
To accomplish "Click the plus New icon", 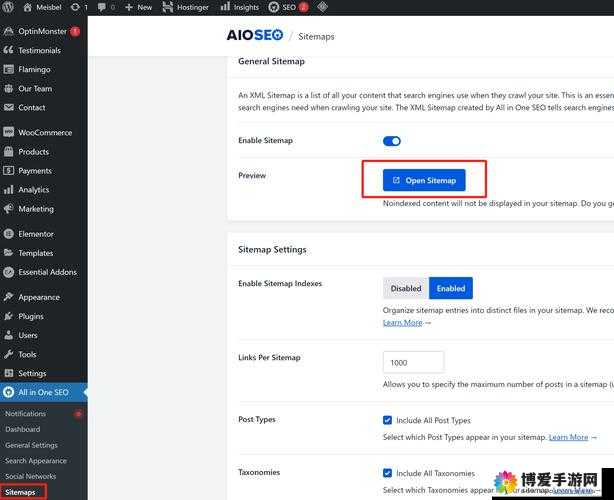I will pyautogui.click(x=129, y=7).
